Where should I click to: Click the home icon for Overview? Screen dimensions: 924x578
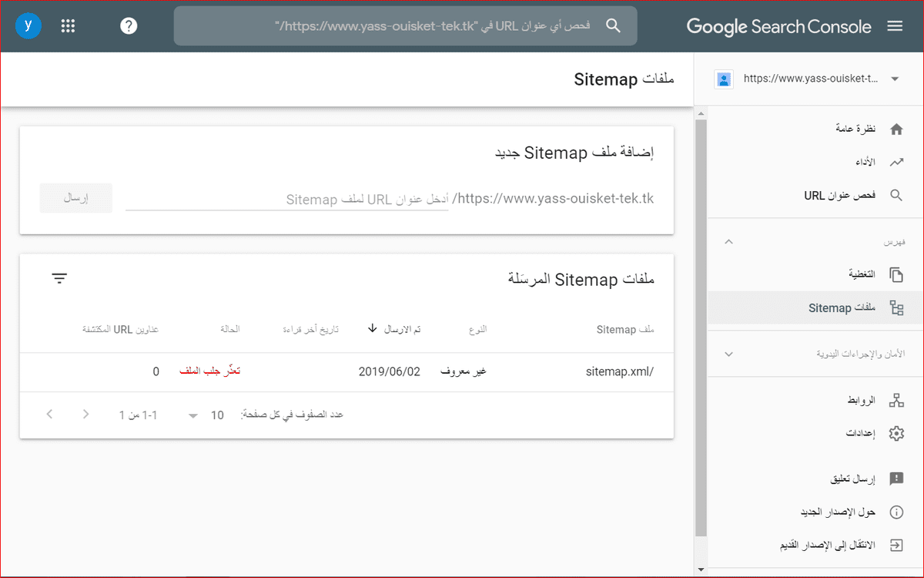pos(896,129)
